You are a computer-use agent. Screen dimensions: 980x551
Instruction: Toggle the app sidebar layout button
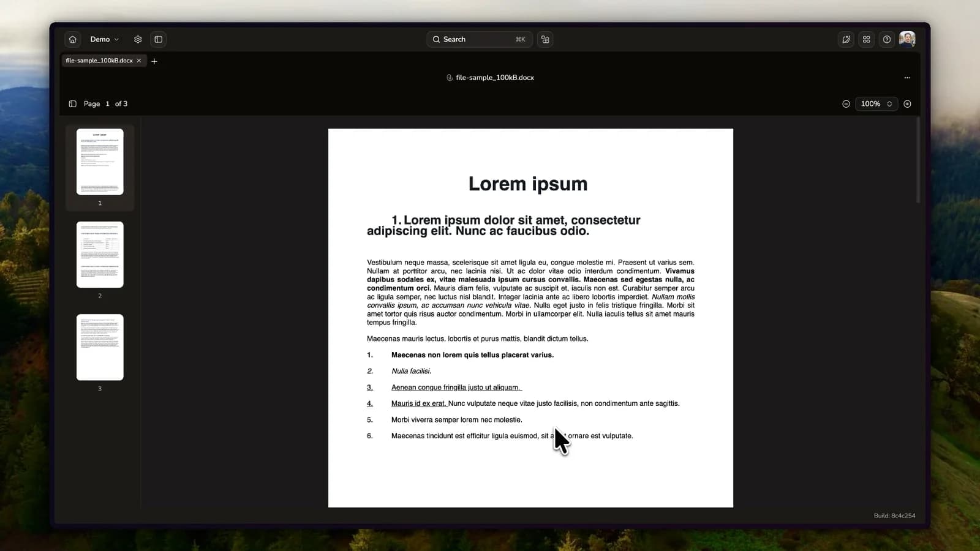tap(158, 39)
